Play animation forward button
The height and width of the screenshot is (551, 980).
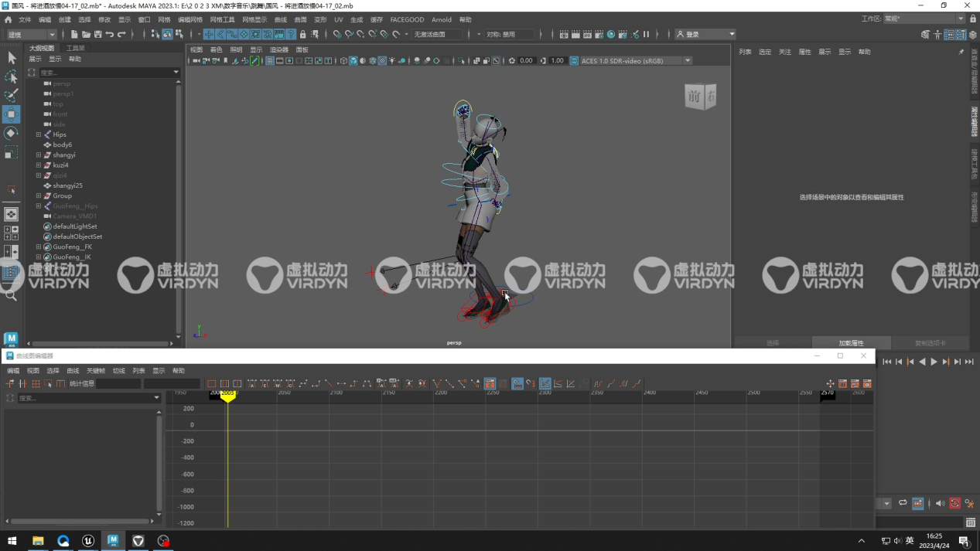click(934, 362)
